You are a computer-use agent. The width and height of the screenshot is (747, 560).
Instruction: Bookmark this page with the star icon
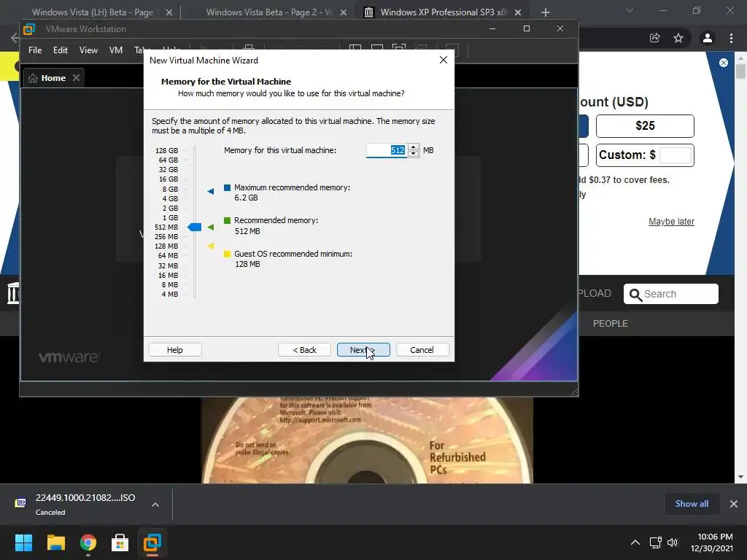(x=678, y=38)
